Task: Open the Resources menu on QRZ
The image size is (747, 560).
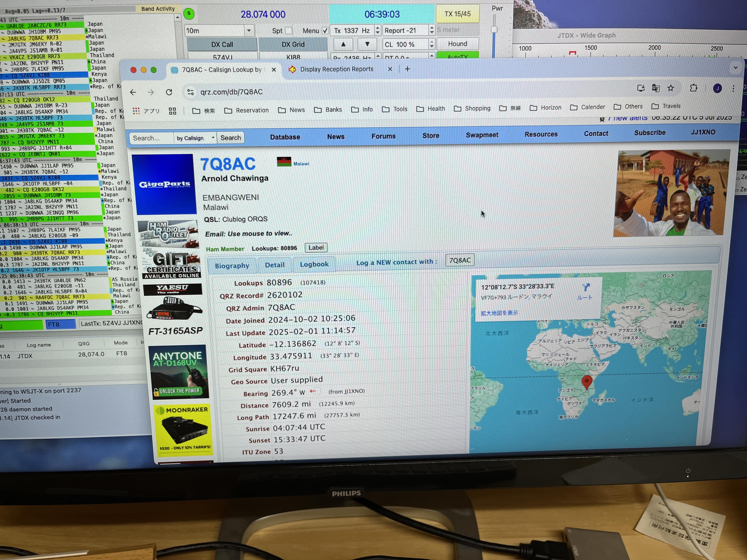Action: click(541, 134)
